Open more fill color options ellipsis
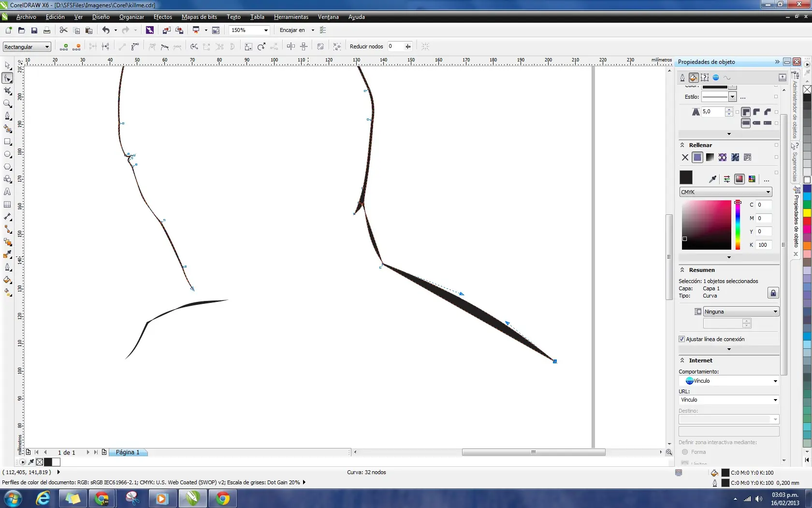 [766, 180]
